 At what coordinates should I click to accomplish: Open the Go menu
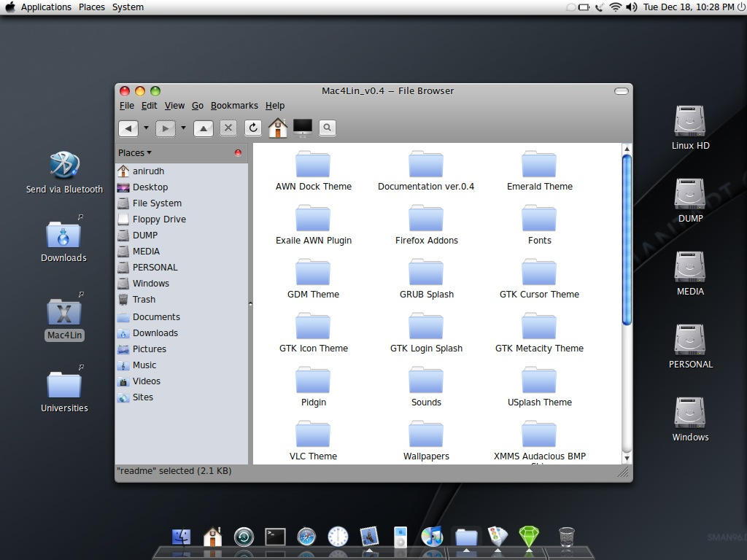click(x=197, y=105)
